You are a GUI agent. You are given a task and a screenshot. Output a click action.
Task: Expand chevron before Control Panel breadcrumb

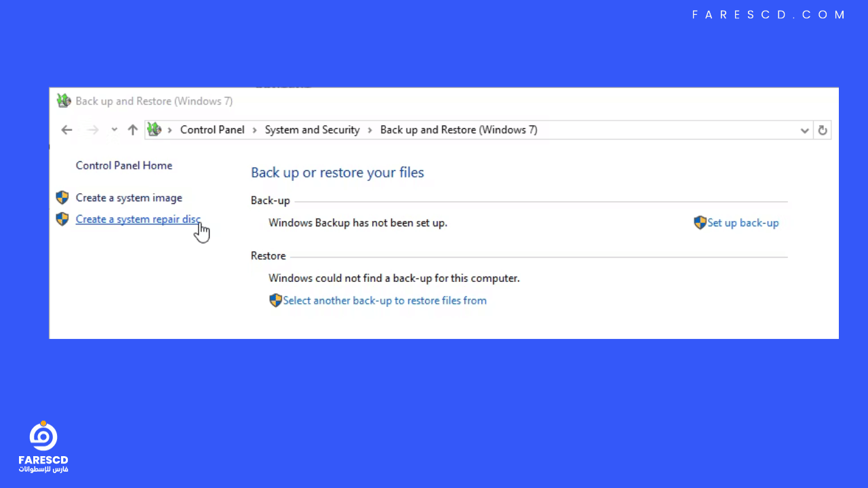tap(170, 130)
